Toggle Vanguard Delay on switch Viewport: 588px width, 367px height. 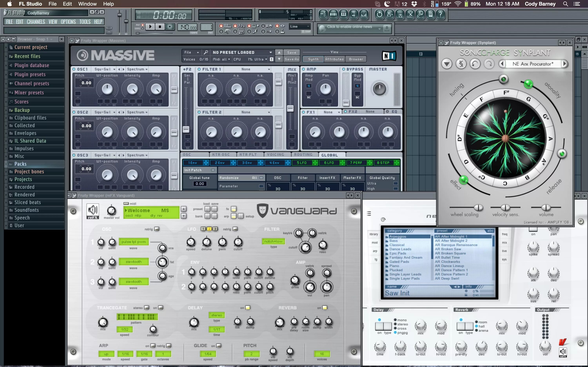(x=248, y=307)
